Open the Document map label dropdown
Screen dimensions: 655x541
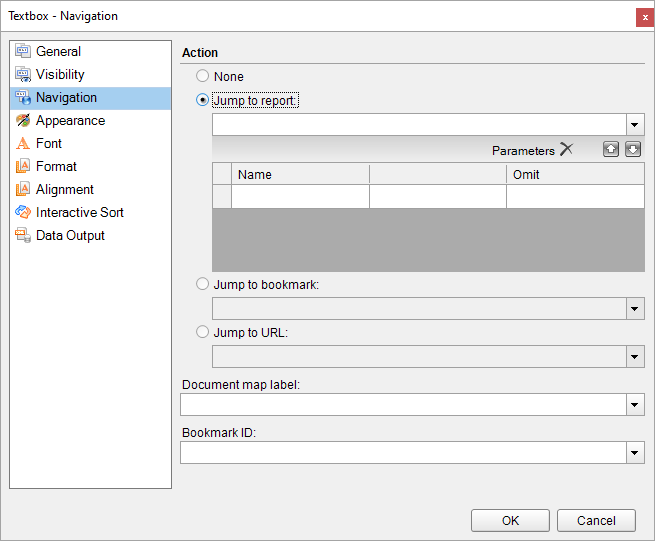tap(635, 404)
